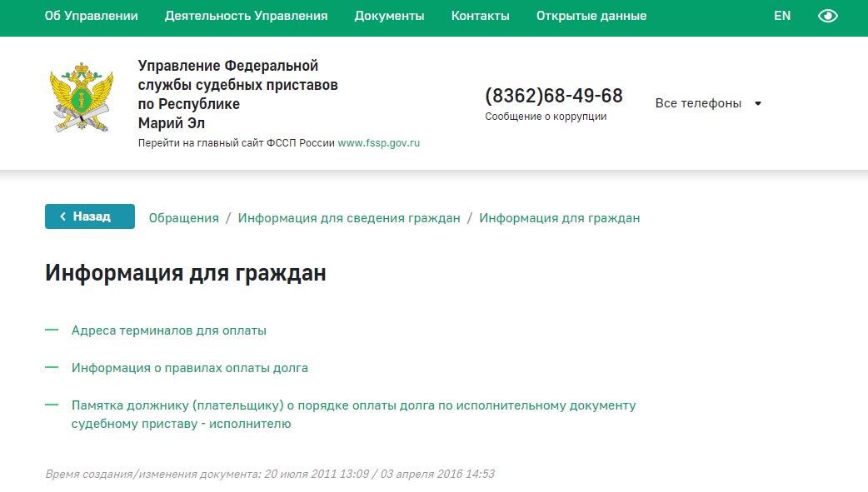Open breadcrumb Информация для сведения граждан
Image resolution: width=868 pixels, height=492 pixels.
[x=349, y=217]
